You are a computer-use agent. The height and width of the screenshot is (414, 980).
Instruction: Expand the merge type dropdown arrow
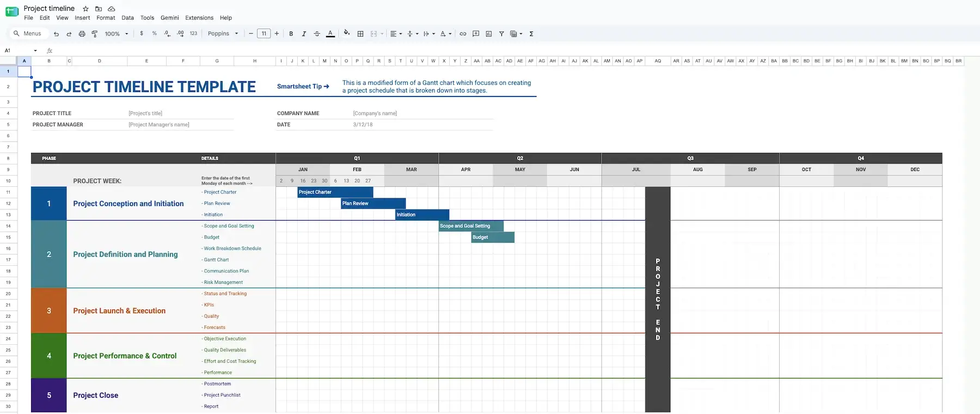pyautogui.click(x=382, y=34)
